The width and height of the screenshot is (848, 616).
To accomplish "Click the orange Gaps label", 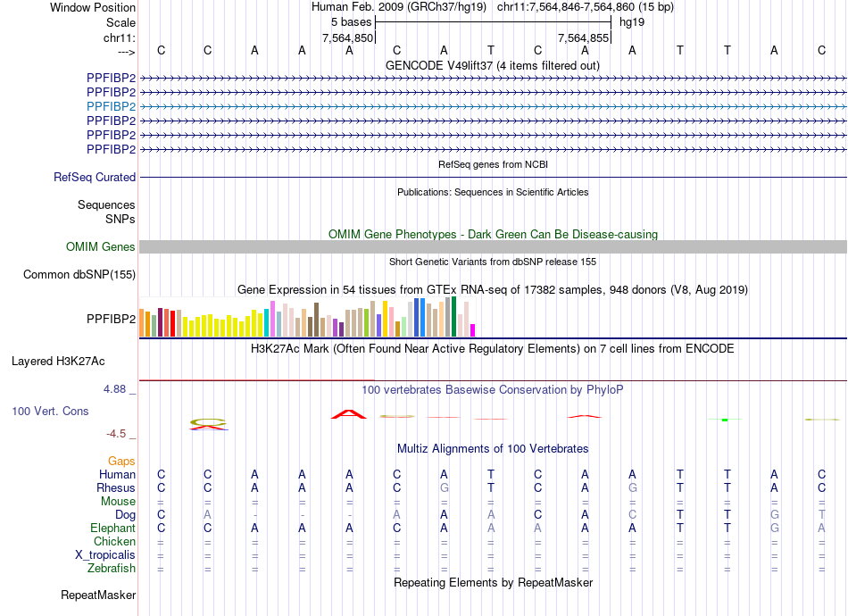I will 121,461.
